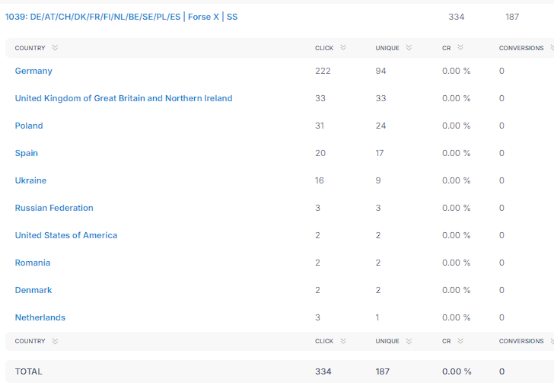Screen dimensions: 554x392
Task: Select Netherlands' unique count 1
Action: pos(377,317)
